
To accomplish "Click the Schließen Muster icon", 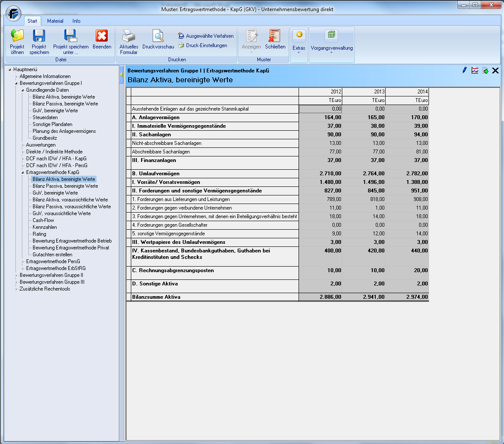I will (x=275, y=36).
